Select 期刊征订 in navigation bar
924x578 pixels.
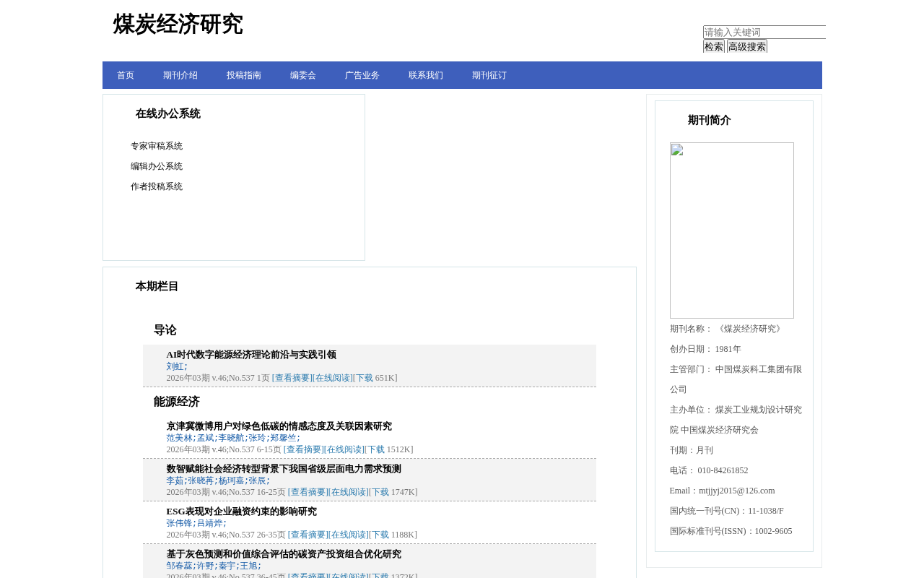pyautogui.click(x=489, y=75)
